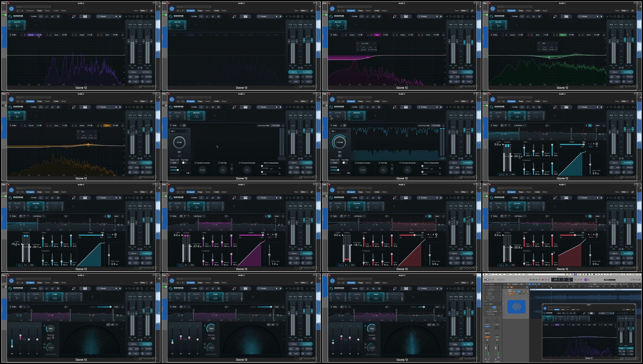Click Parallel Dry/Wet slider in -15.7 dB limiter frame
This screenshot has width=643, height=364.
click(91, 235)
